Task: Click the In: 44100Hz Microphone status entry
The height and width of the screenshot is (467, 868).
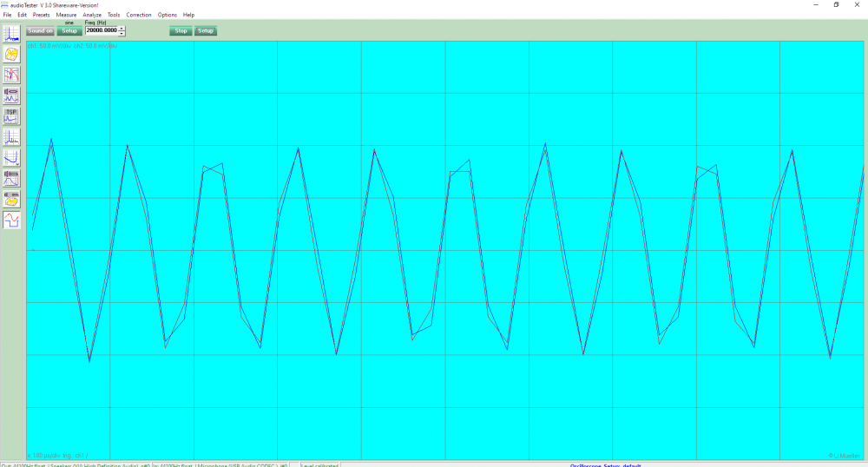Action: [x=220, y=464]
